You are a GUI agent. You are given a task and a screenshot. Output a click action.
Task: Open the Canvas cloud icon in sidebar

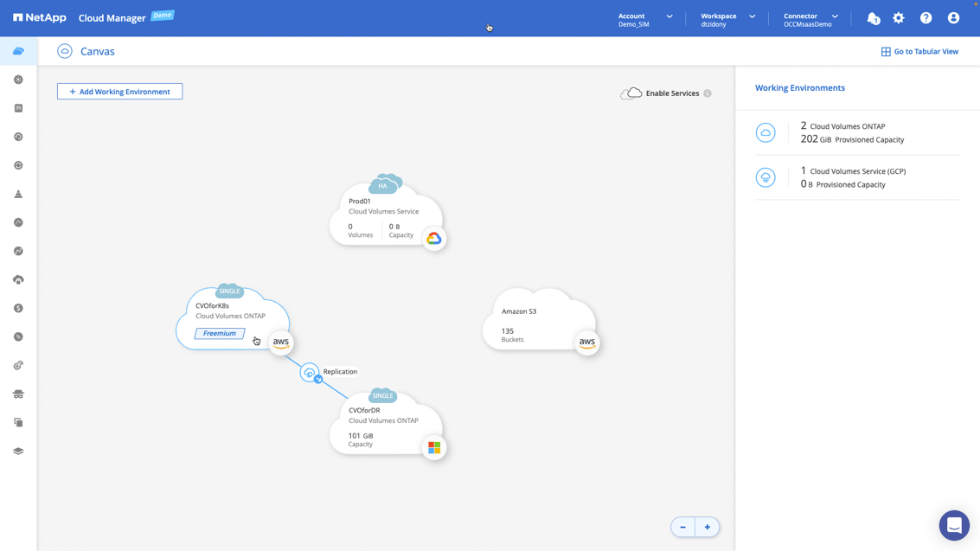18,51
